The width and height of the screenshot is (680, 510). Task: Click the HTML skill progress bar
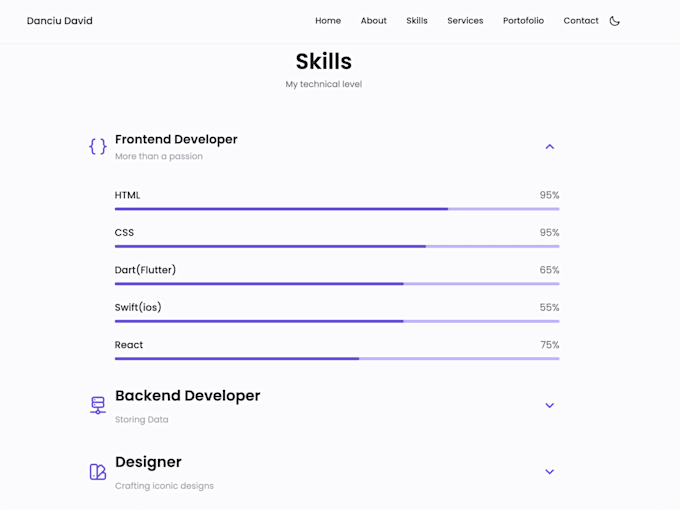tap(337, 209)
